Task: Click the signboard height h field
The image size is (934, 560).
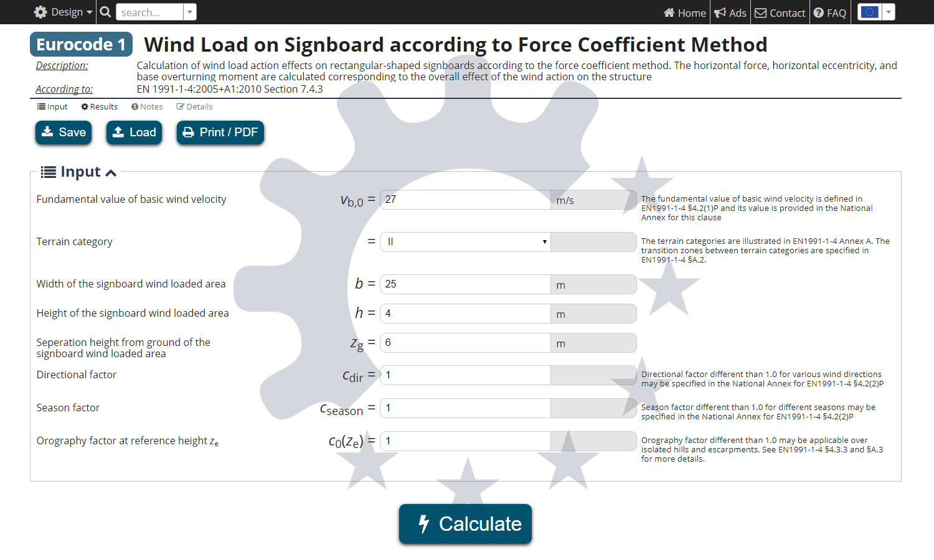Action: point(465,313)
